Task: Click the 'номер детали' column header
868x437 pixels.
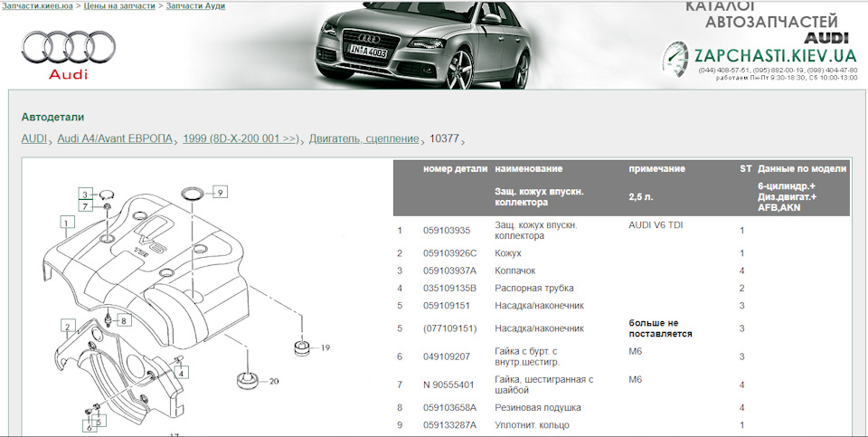Action: 455,169
